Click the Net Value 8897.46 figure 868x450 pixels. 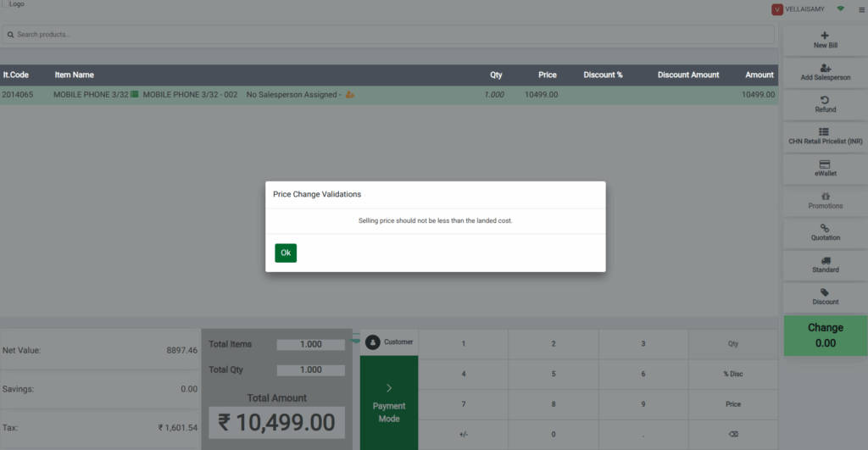(x=181, y=350)
